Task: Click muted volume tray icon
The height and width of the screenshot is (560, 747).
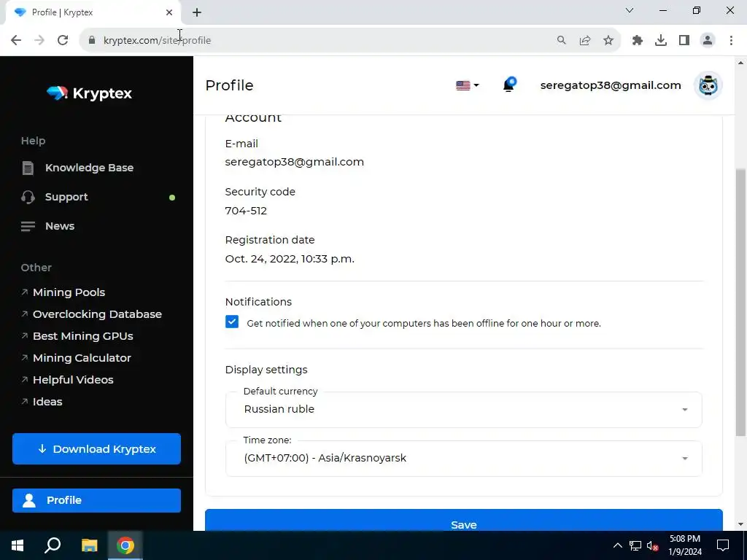Action: (653, 545)
